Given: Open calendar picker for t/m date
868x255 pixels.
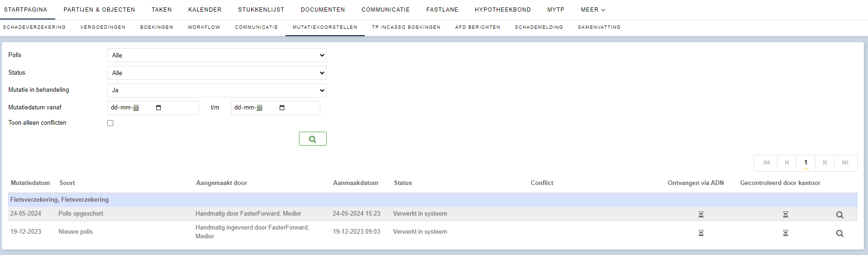Looking at the screenshot, I should point(282,108).
